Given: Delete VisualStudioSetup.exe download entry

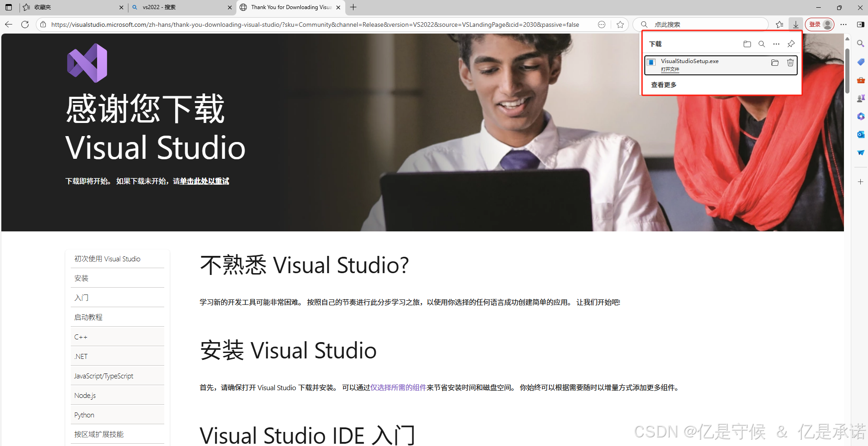Looking at the screenshot, I should [x=790, y=63].
